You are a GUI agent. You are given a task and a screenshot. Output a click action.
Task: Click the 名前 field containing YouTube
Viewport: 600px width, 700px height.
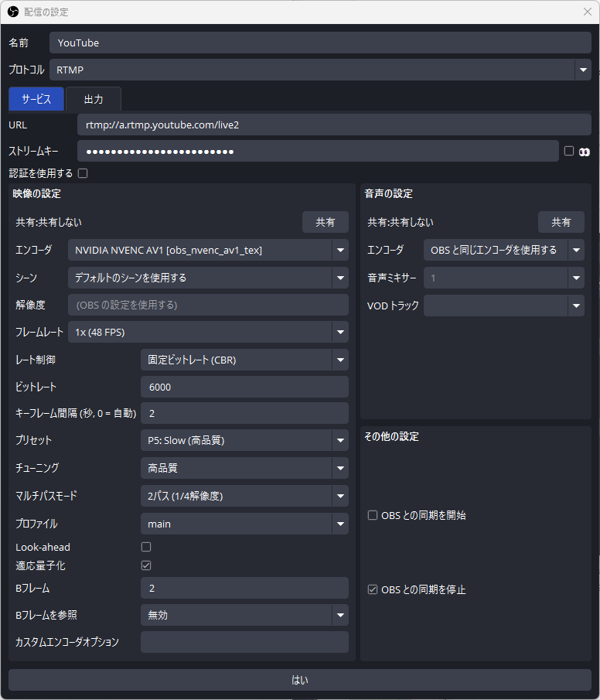(x=320, y=43)
